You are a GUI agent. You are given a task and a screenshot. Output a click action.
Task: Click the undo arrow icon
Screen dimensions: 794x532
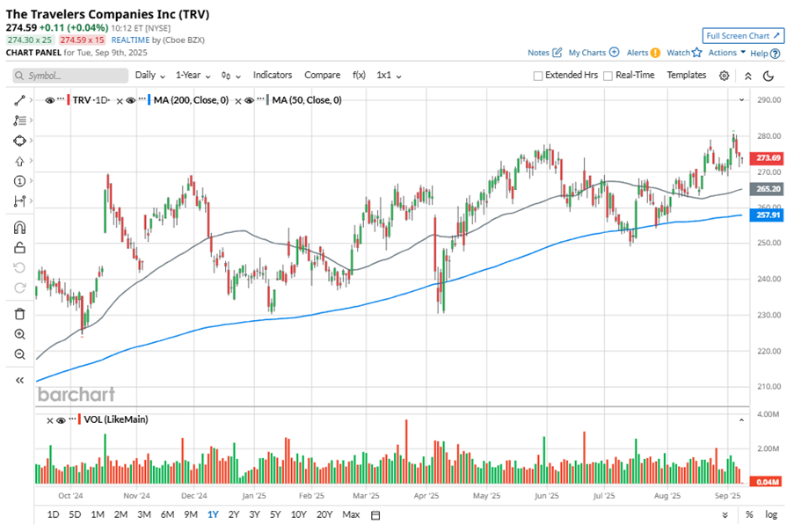(19, 268)
